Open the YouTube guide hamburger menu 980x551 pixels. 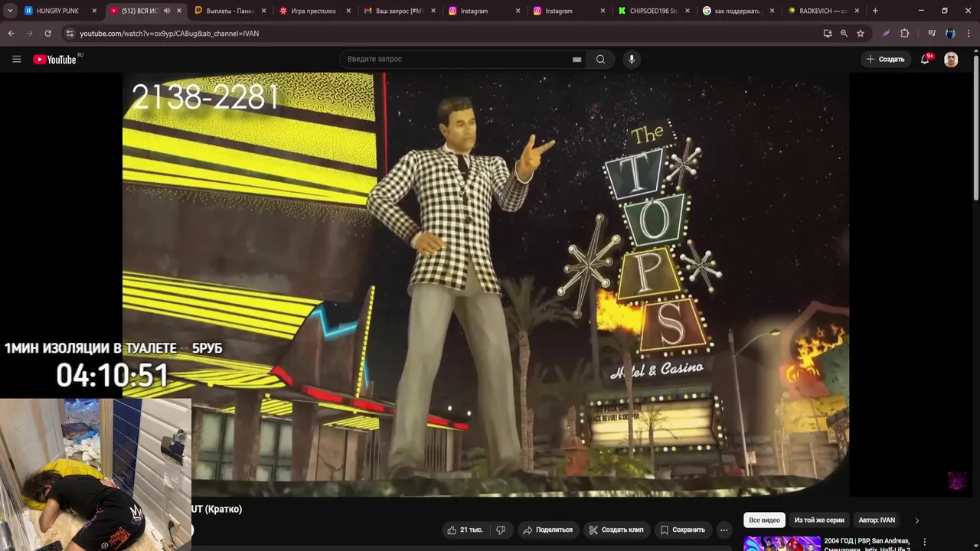pyautogui.click(x=16, y=59)
